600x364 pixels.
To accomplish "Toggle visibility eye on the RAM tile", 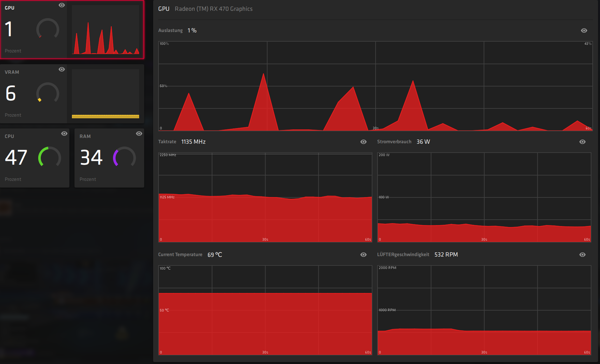I will [139, 134].
